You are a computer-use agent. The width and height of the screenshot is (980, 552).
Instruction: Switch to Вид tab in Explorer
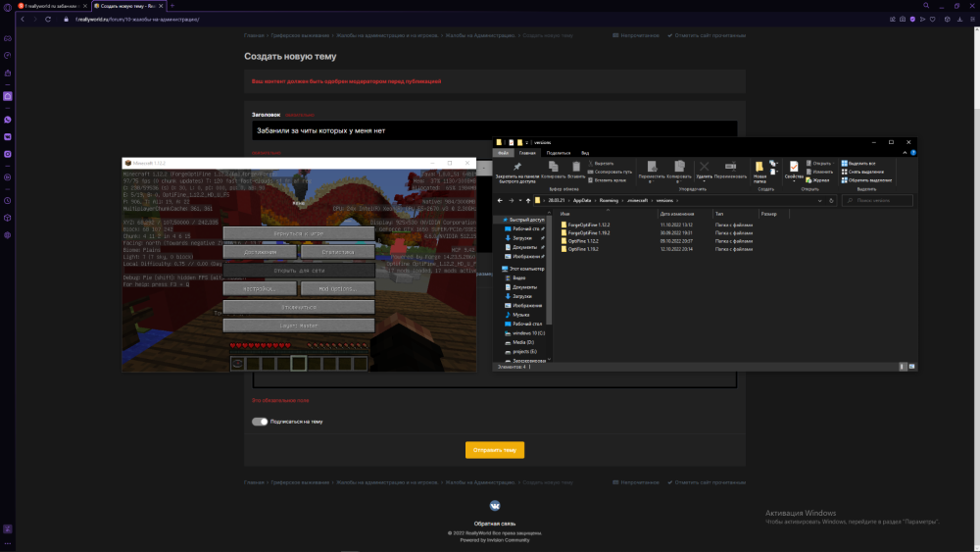coord(585,153)
